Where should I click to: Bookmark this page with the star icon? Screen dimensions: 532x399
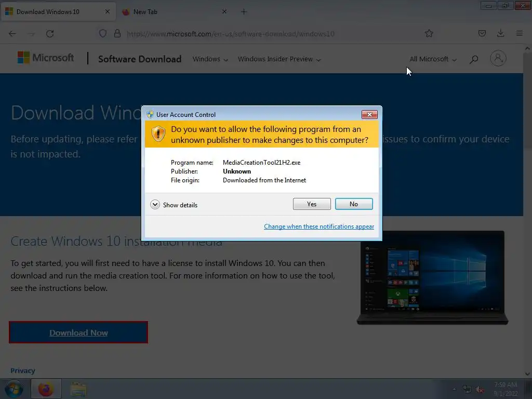point(429,33)
